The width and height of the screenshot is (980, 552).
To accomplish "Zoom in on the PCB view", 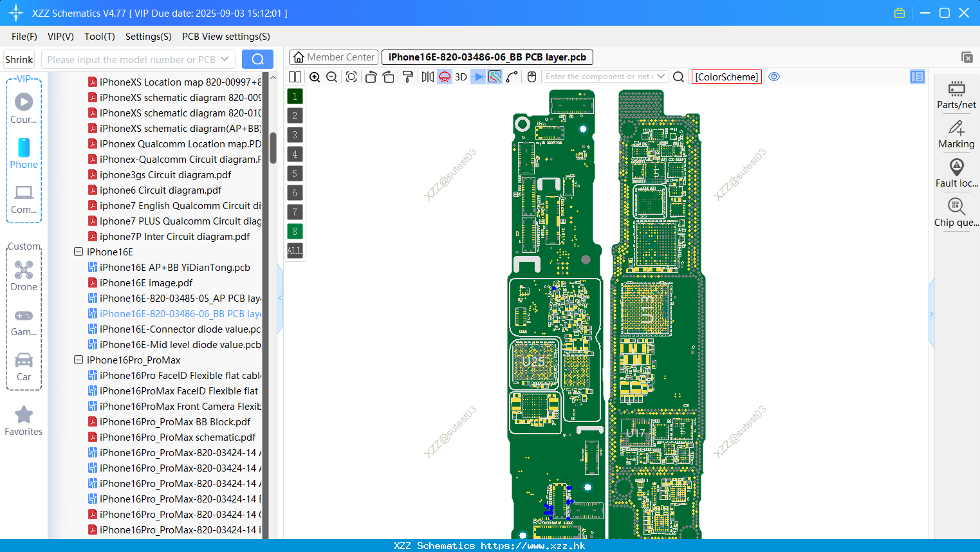I will point(315,77).
